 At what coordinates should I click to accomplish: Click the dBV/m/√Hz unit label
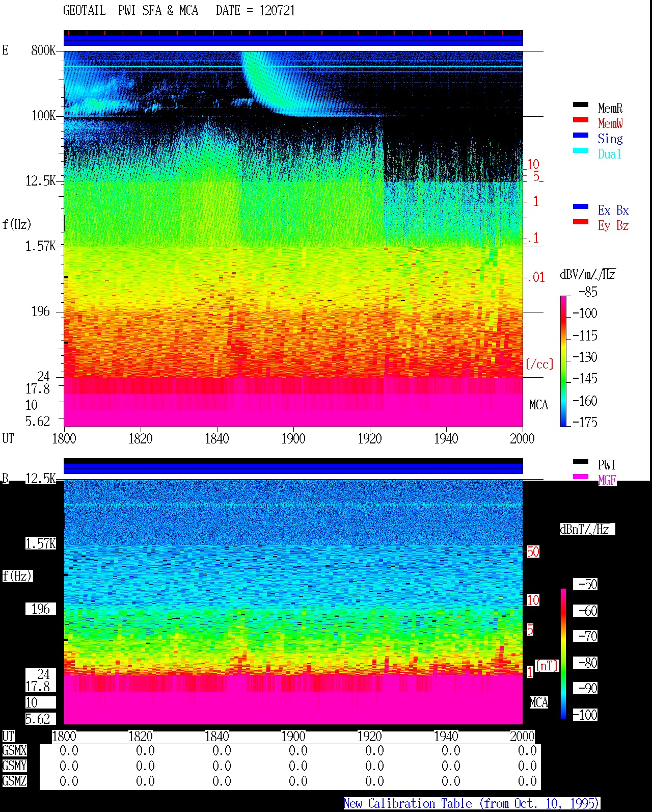coord(588,274)
